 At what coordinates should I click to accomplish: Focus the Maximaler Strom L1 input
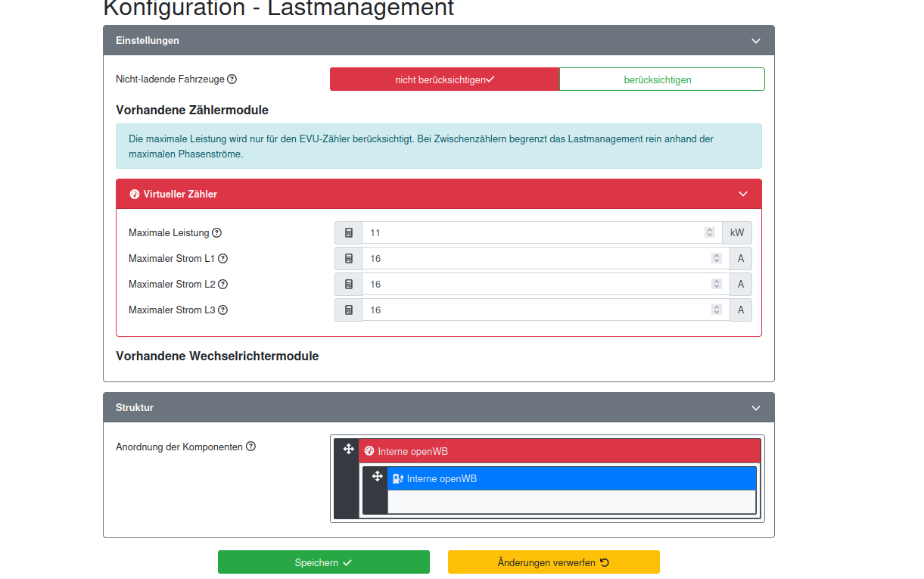(x=546, y=258)
